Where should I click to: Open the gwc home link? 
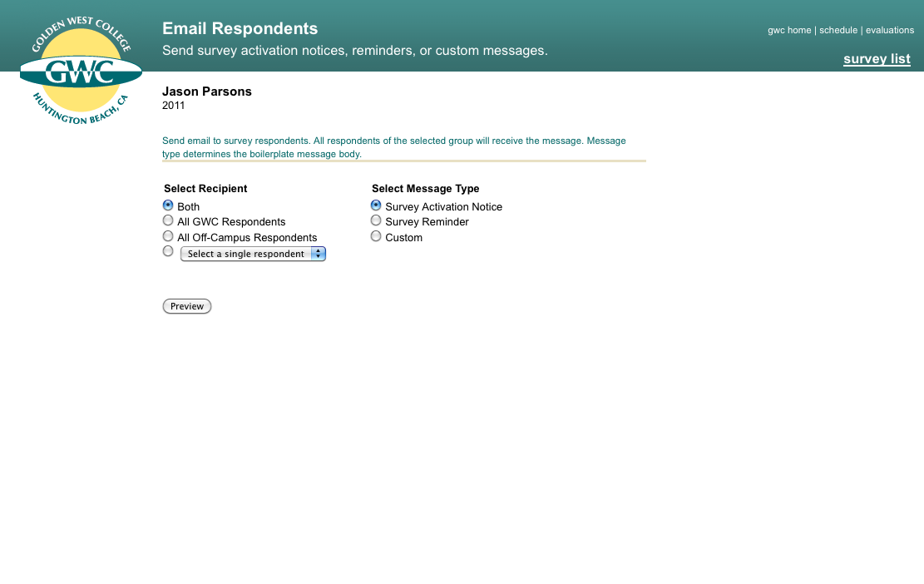789,30
